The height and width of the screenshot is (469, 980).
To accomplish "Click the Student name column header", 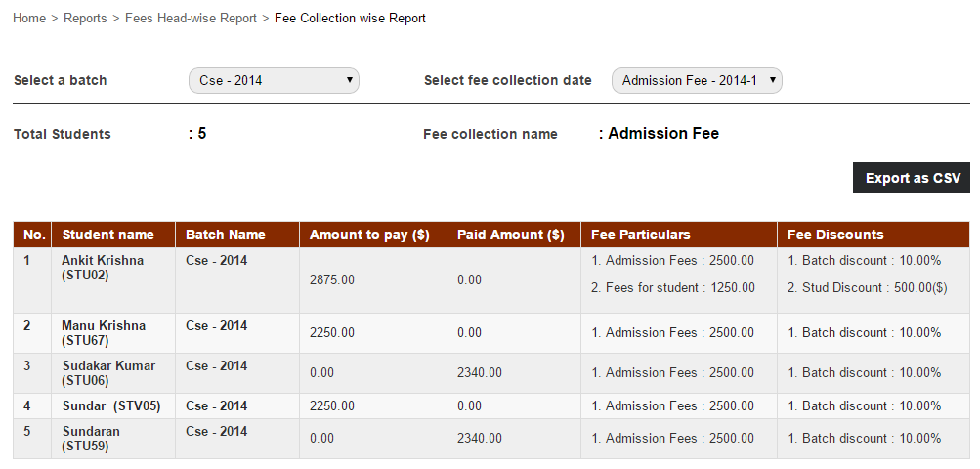I will [108, 234].
